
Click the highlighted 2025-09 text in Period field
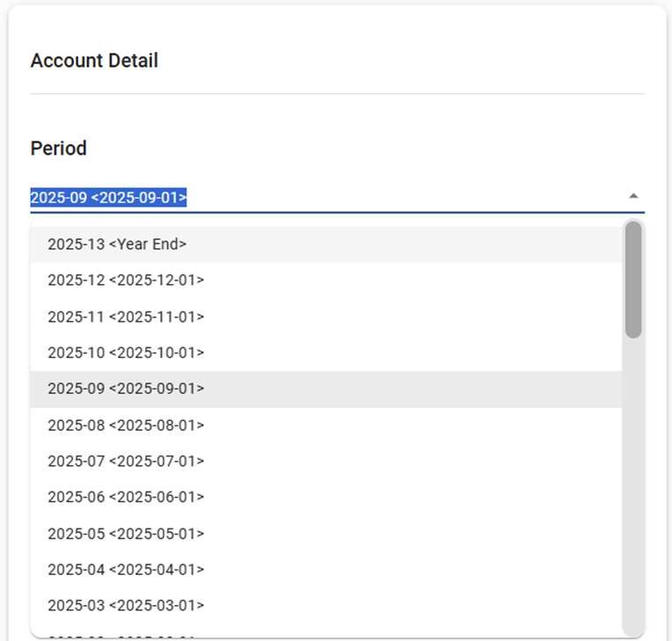108,198
